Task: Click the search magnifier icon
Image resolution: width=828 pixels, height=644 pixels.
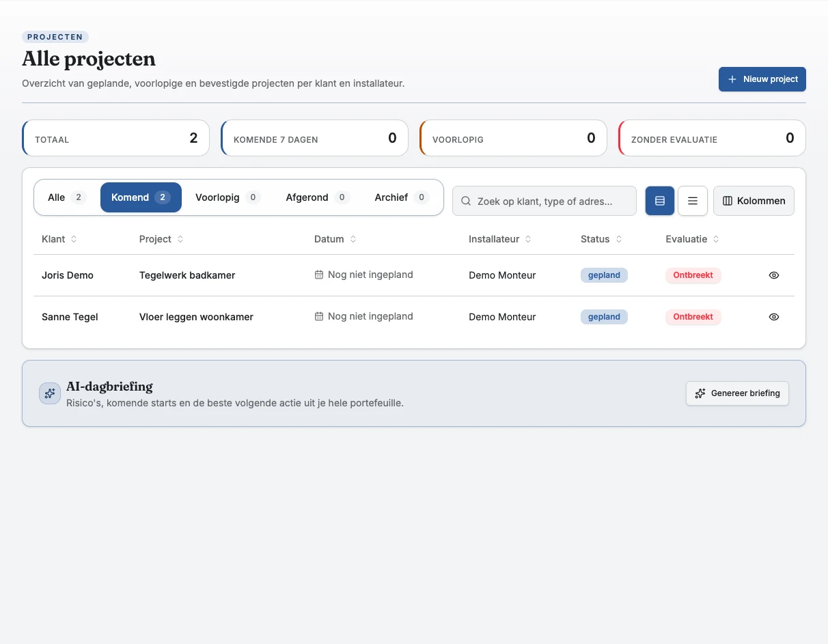Action: [x=466, y=201]
